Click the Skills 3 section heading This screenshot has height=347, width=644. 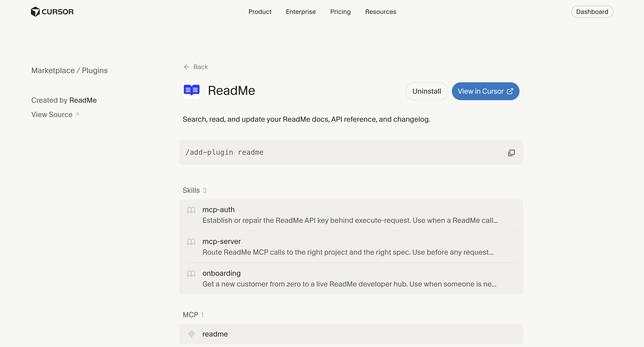click(195, 190)
